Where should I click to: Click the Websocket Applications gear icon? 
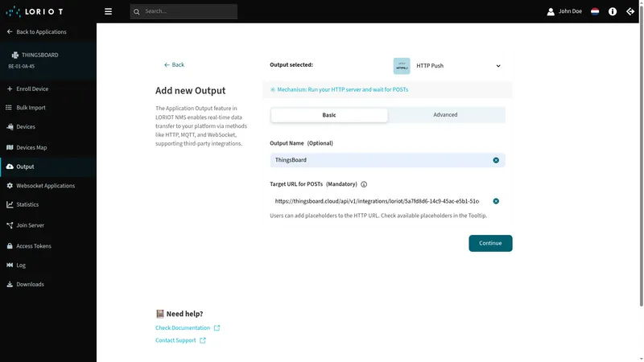coord(10,186)
